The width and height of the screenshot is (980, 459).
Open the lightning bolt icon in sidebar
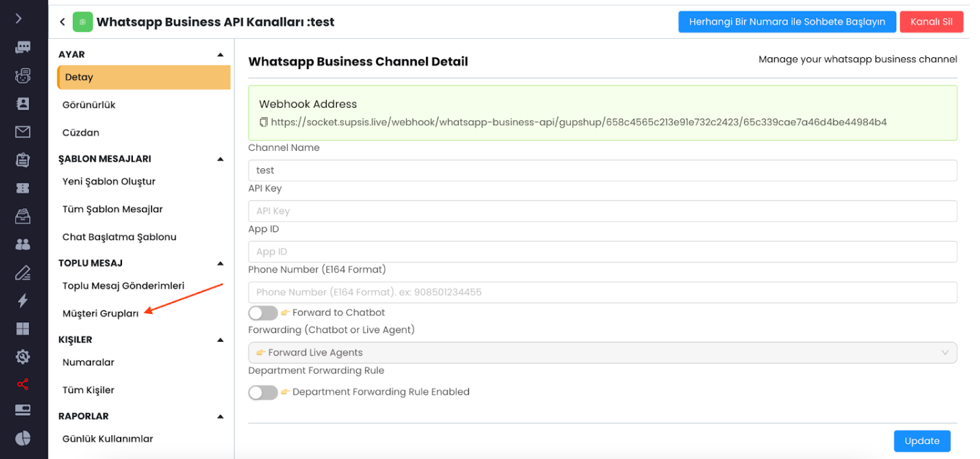tap(23, 300)
